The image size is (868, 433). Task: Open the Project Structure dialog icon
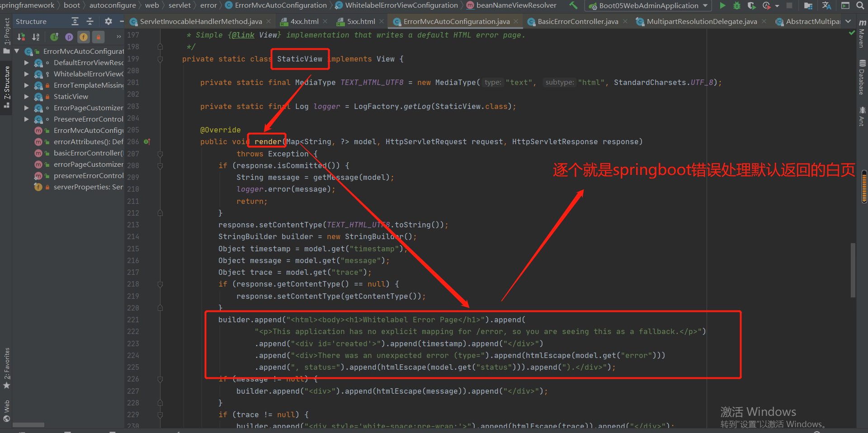(808, 5)
